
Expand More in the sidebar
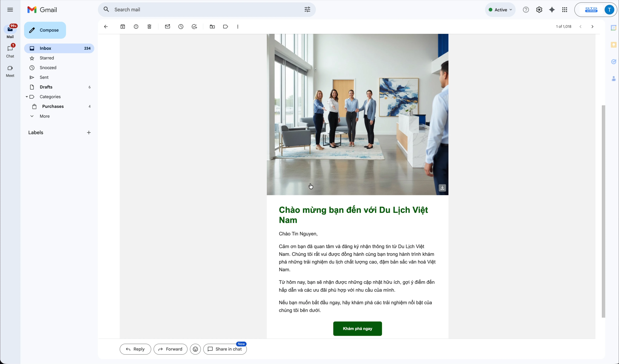point(45,116)
